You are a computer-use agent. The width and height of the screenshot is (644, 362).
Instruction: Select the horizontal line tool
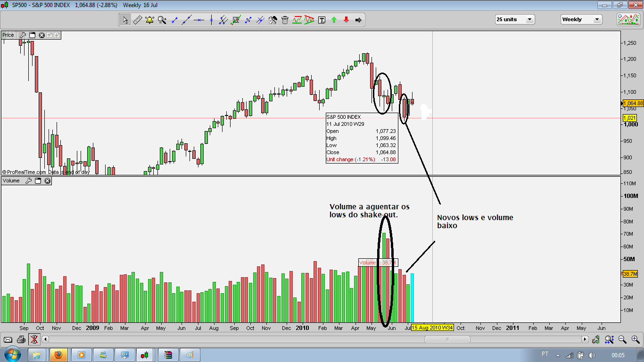199,20
